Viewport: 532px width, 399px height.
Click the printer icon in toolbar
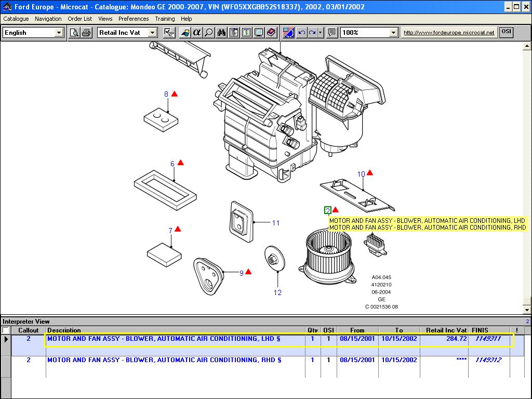86,33
